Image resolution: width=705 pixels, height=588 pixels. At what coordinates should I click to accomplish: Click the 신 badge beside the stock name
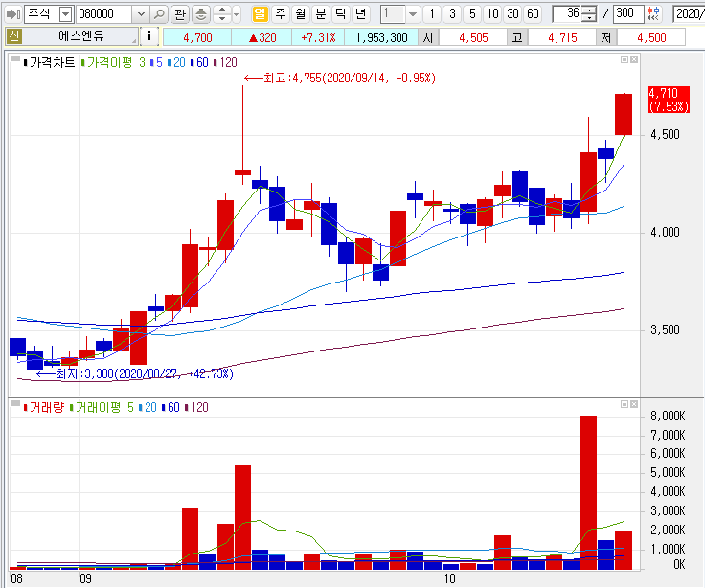click(x=13, y=36)
